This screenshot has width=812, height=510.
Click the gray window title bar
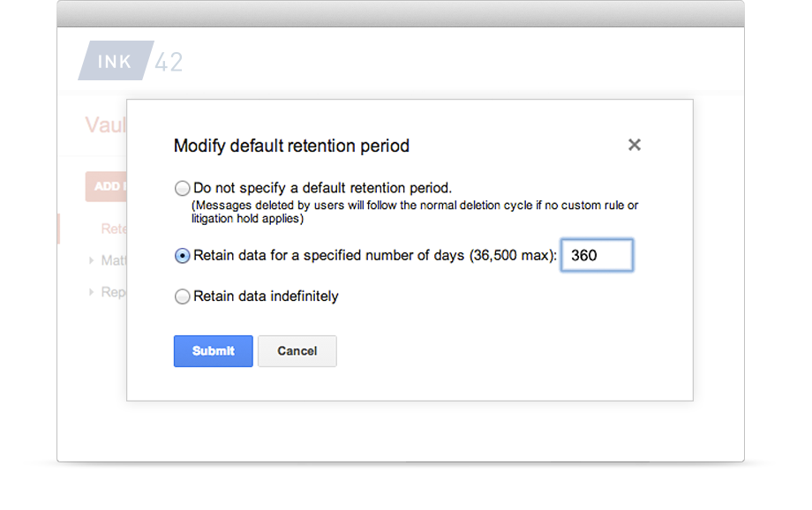(401, 13)
